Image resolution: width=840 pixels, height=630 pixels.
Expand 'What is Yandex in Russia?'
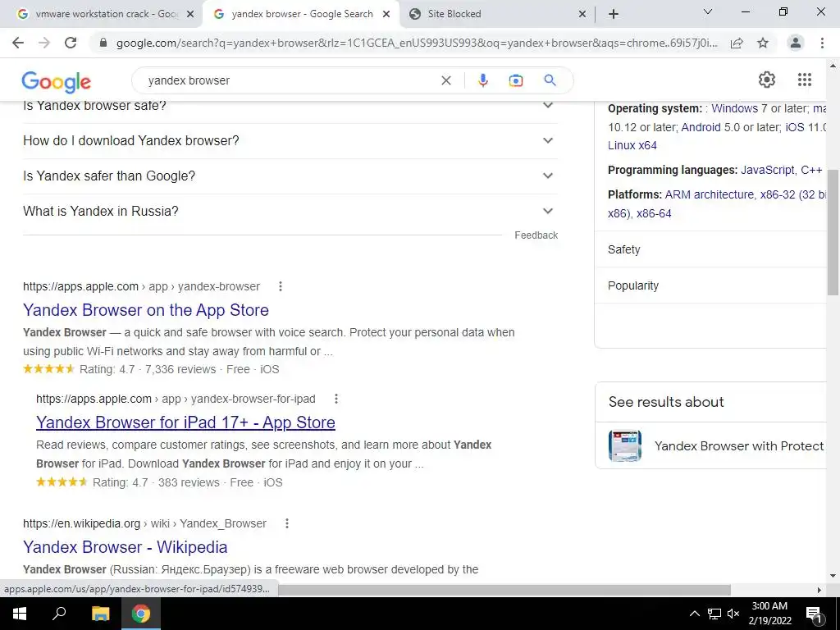[290, 212]
